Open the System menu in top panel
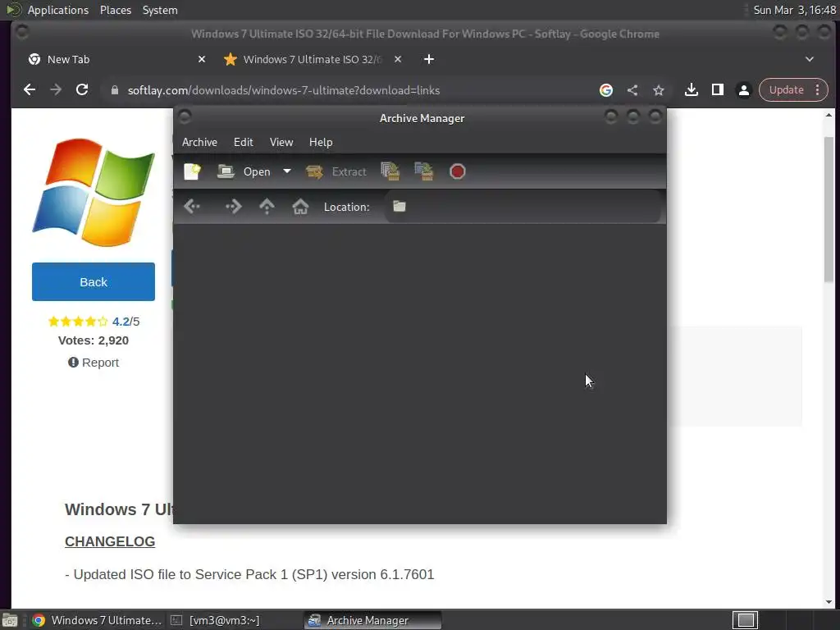Viewport: 840px width, 630px height. pos(160,10)
